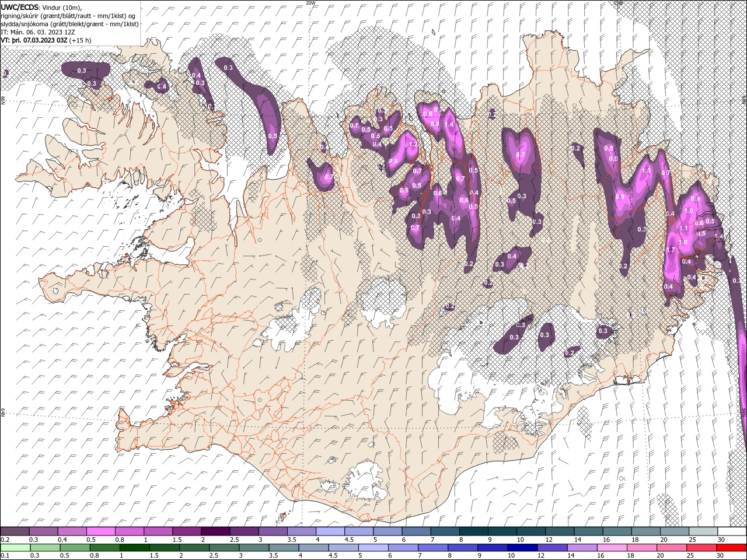Click the "2.5" label under the snow scale
Screen dimensions: 747x560
click(234, 540)
